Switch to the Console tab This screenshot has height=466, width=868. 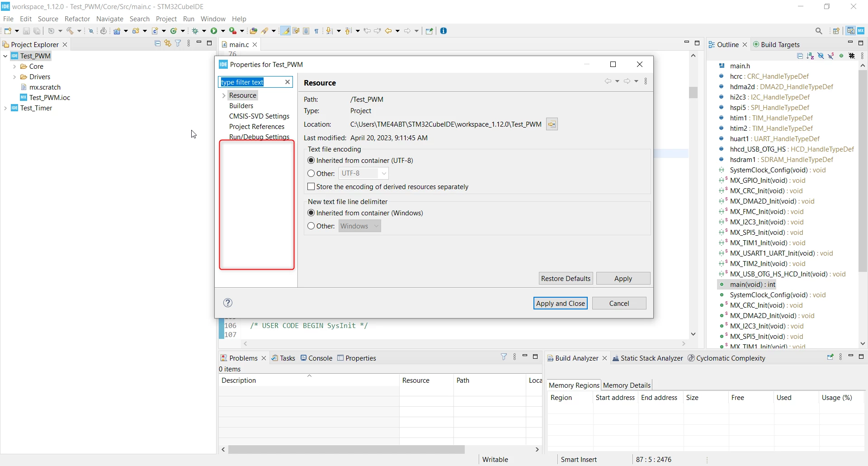[x=316, y=358]
